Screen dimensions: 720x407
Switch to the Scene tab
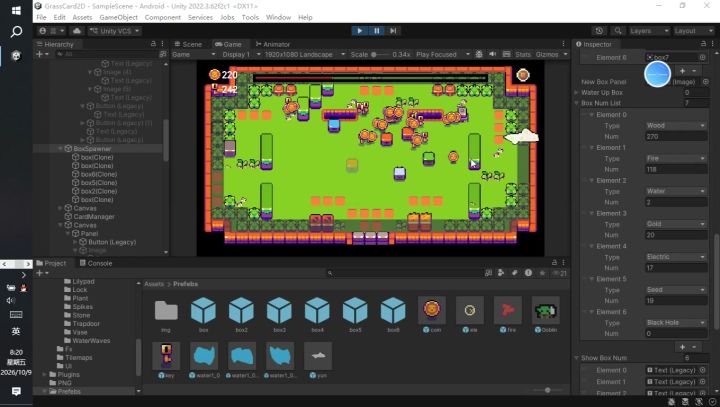pyautogui.click(x=188, y=44)
